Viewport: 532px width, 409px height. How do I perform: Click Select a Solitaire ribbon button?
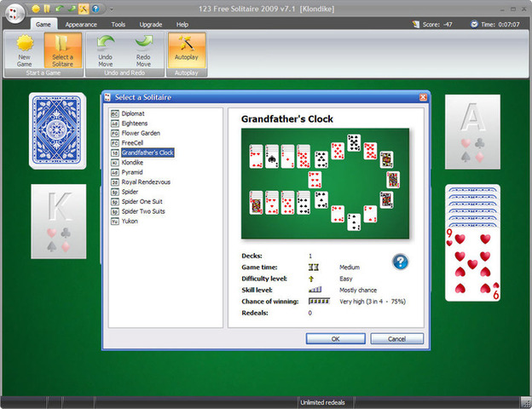click(63, 50)
